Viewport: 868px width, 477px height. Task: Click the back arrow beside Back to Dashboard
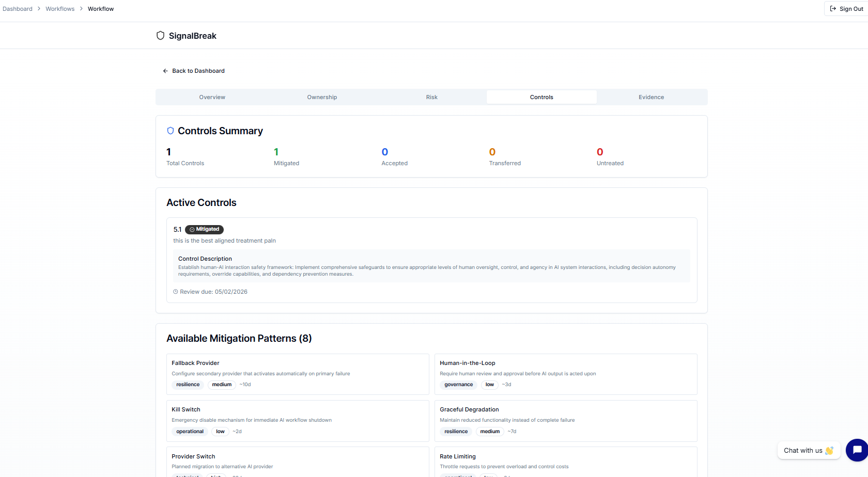tap(165, 71)
